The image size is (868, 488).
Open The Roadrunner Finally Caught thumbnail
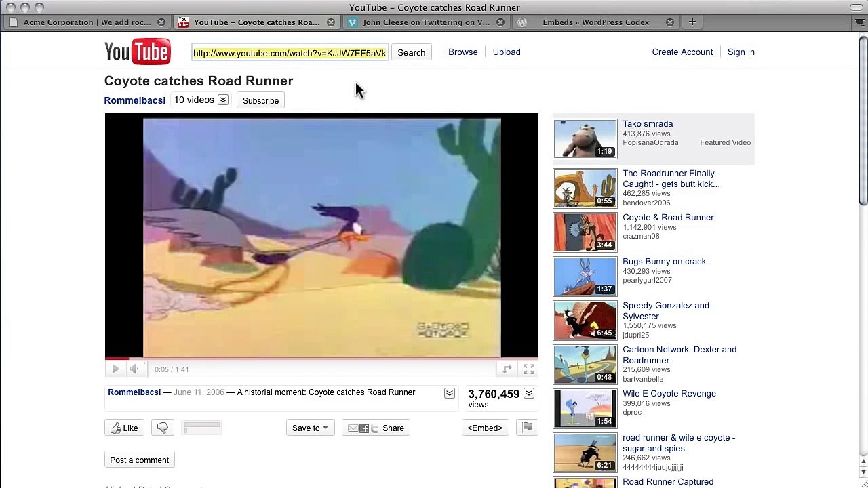point(585,188)
